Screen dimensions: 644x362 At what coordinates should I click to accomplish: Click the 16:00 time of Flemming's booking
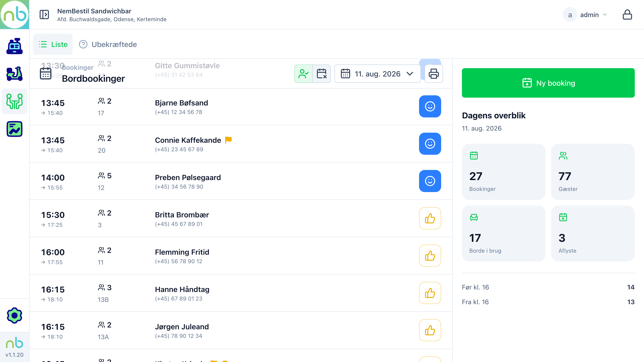(x=53, y=252)
